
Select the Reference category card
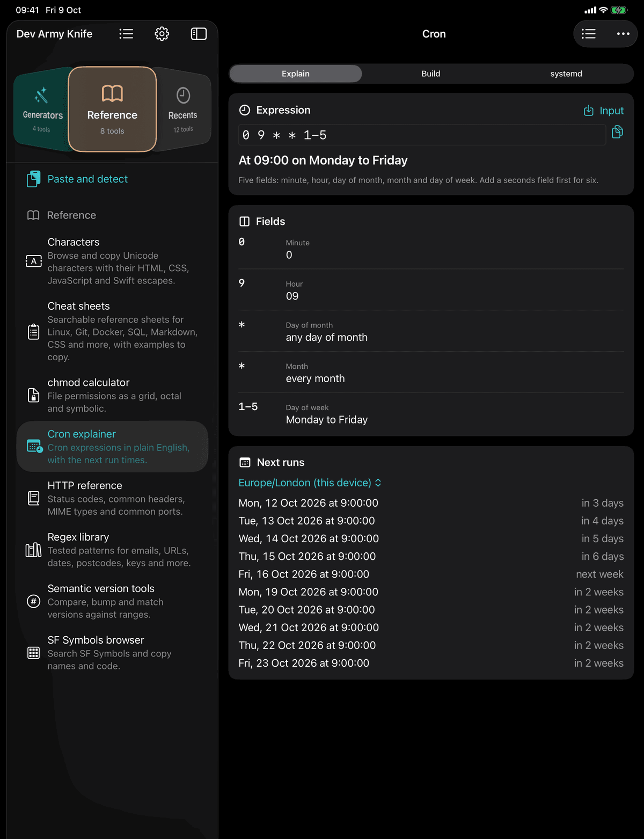(x=112, y=110)
